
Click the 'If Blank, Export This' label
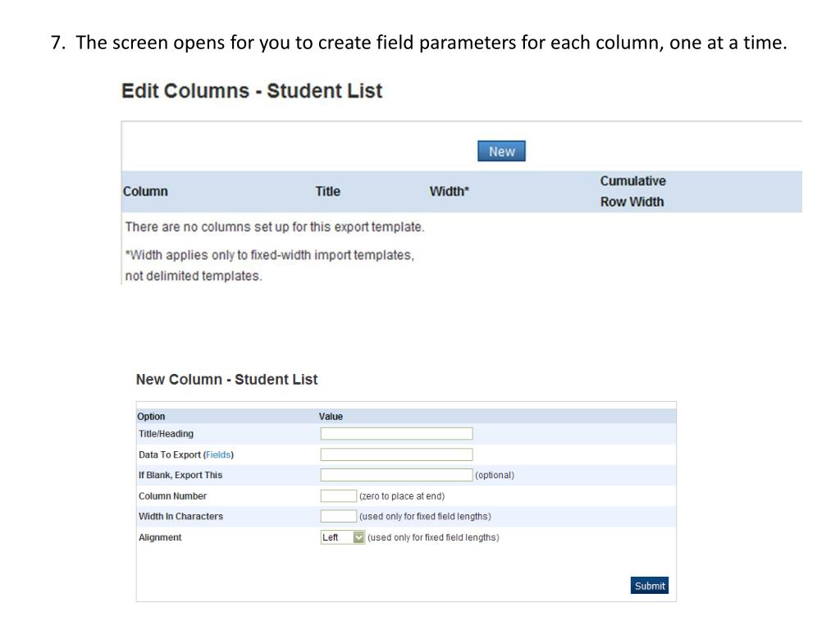pyautogui.click(x=180, y=475)
